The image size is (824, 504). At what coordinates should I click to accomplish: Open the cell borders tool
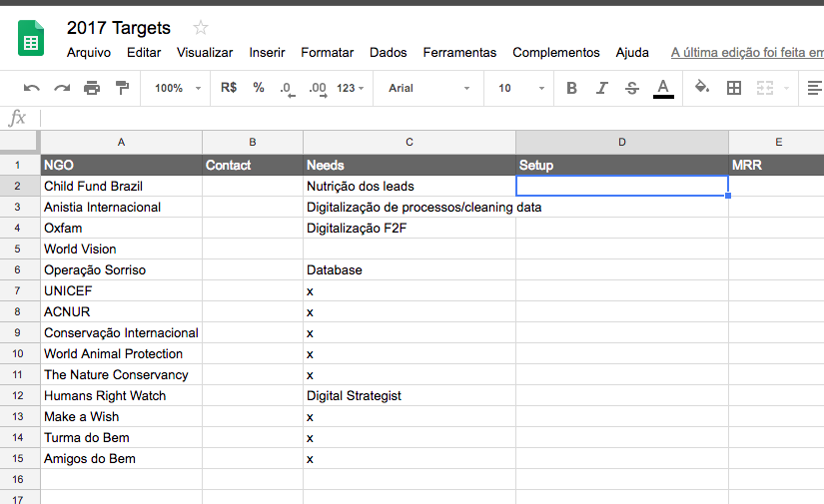click(734, 88)
